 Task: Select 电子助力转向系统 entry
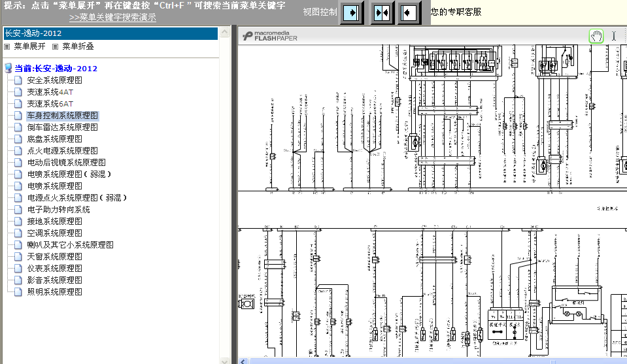tap(58, 210)
